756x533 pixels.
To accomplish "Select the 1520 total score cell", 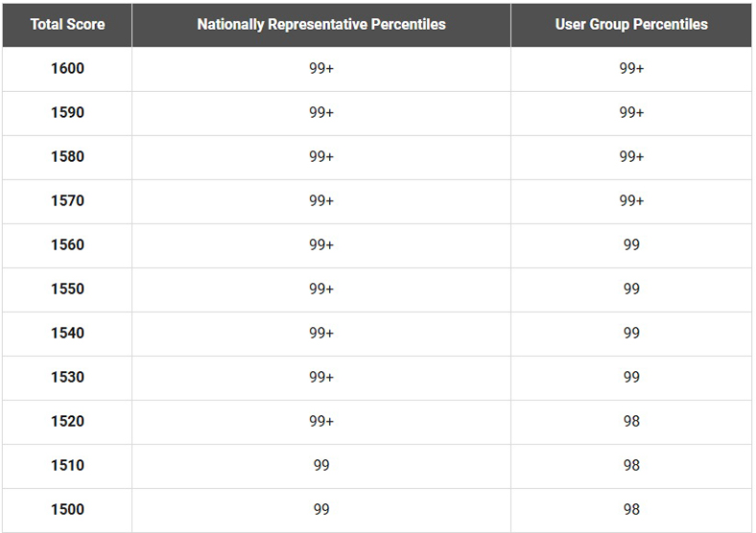I will coord(67,421).
